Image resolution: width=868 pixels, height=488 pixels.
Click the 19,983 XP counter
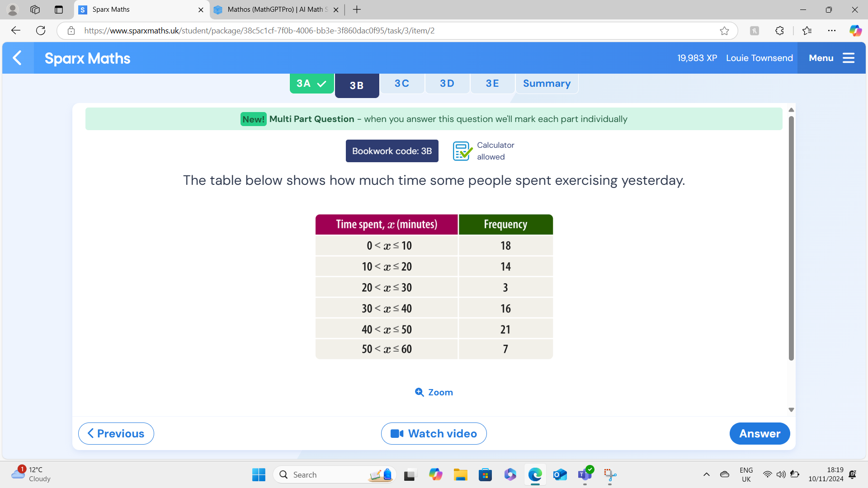click(697, 58)
